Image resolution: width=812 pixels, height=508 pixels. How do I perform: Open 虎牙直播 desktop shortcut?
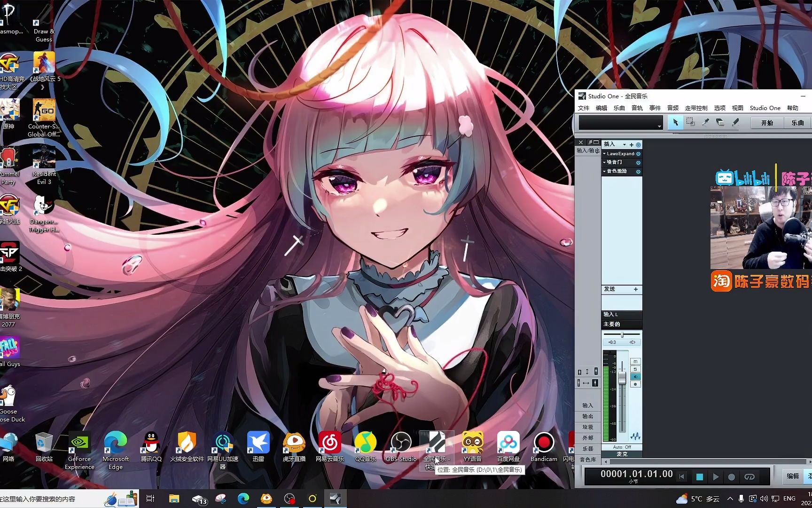tap(294, 447)
